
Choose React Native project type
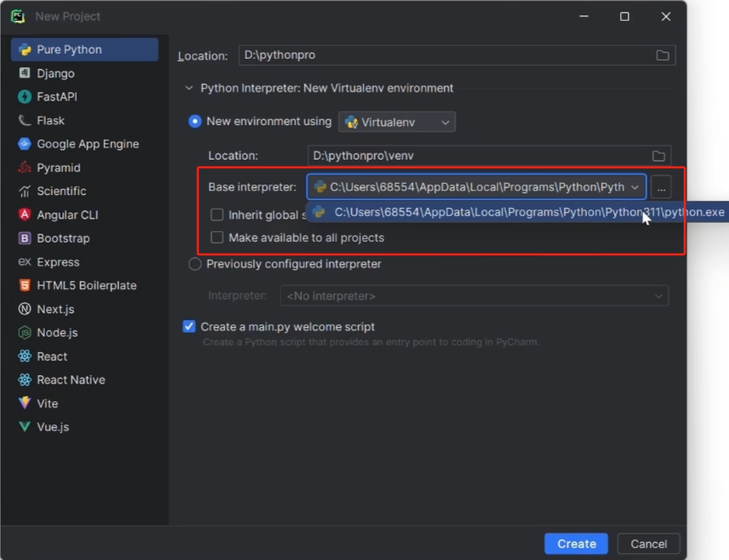[71, 380]
